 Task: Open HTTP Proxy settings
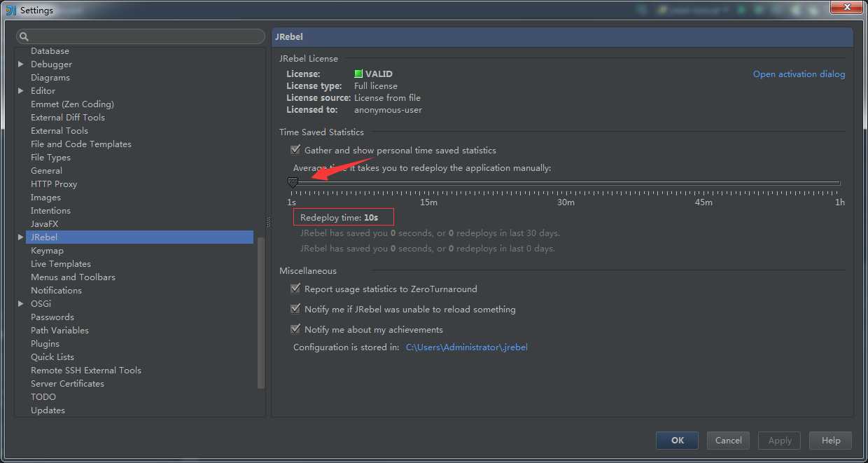pyautogui.click(x=54, y=184)
